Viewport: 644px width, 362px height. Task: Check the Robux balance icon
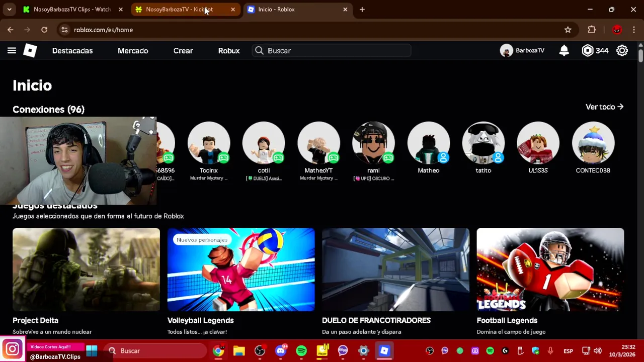click(x=588, y=51)
